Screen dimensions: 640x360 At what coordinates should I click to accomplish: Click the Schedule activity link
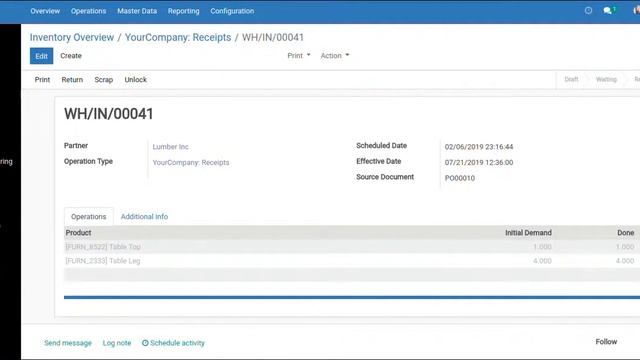point(177,343)
